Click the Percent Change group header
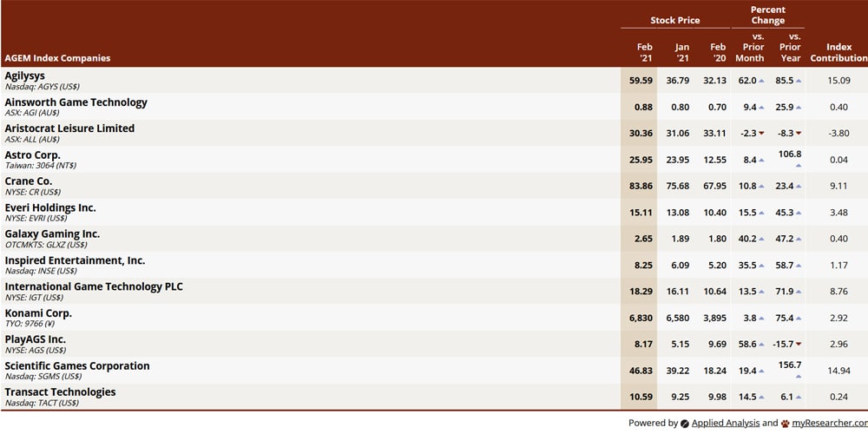 click(768, 15)
